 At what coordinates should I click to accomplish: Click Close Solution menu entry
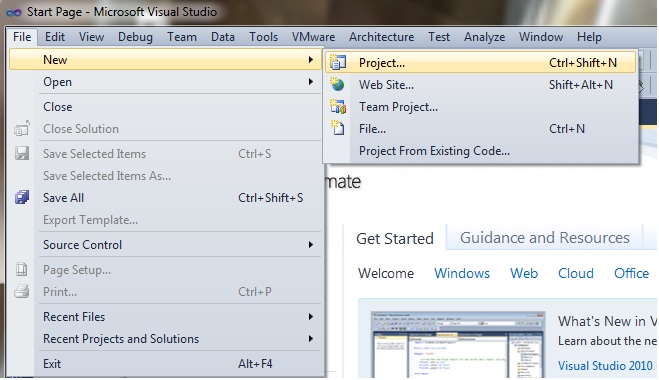click(166, 129)
